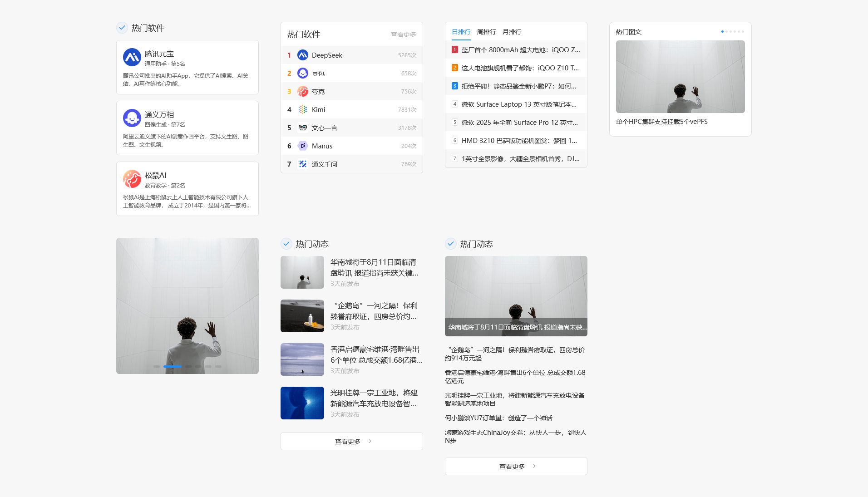Select the DeepSeek app icon
The width and height of the screenshot is (868, 497).
[x=302, y=55]
